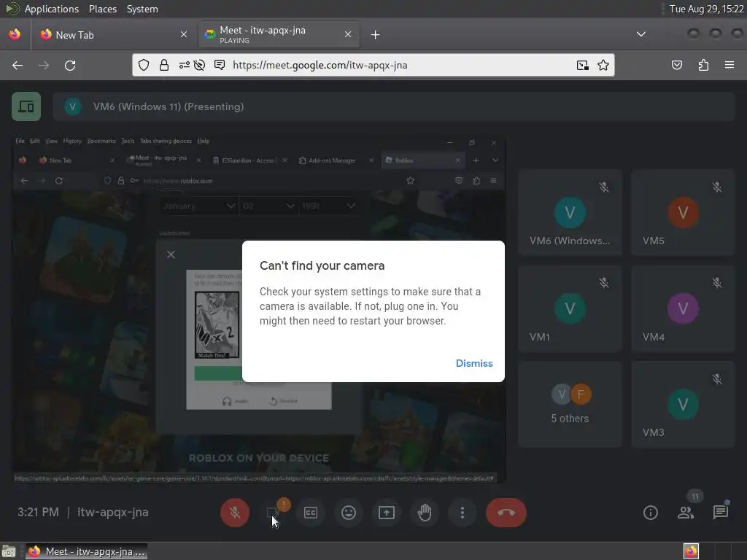Viewport: 747px width, 560px height.
Task: Go forward with the forward arrow
Action: click(x=44, y=65)
